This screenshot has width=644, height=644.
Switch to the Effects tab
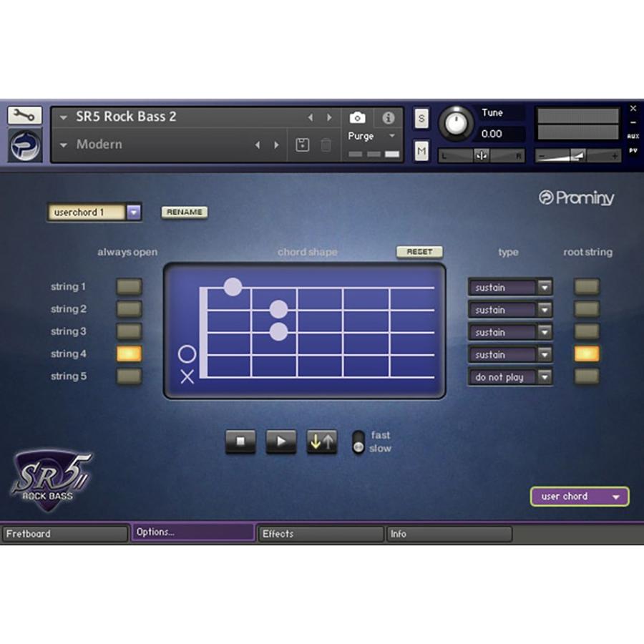pyautogui.click(x=320, y=533)
